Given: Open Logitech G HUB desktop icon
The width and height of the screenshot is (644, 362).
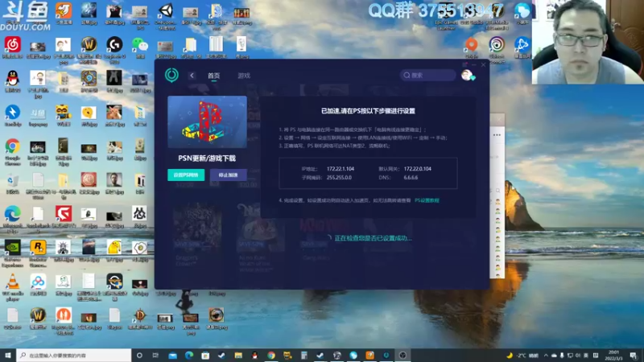Looking at the screenshot, I should pos(114,44).
